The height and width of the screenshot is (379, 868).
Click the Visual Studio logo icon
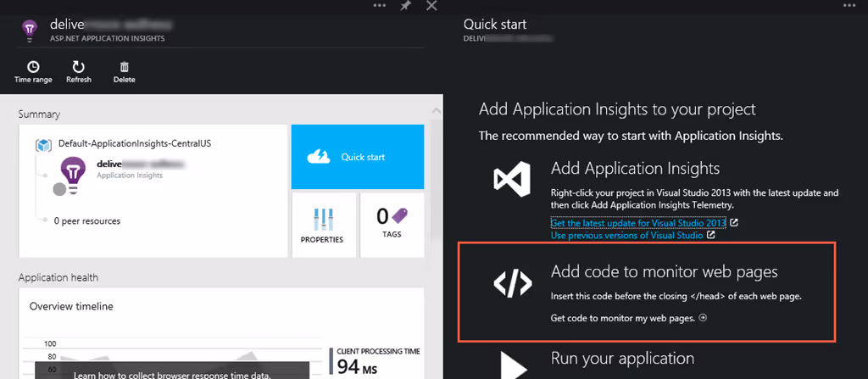pos(512,180)
